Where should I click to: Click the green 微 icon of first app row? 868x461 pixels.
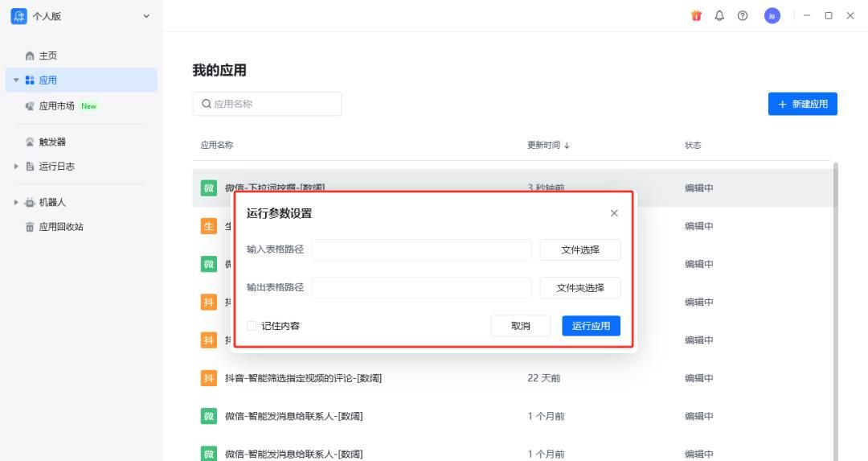pos(209,187)
